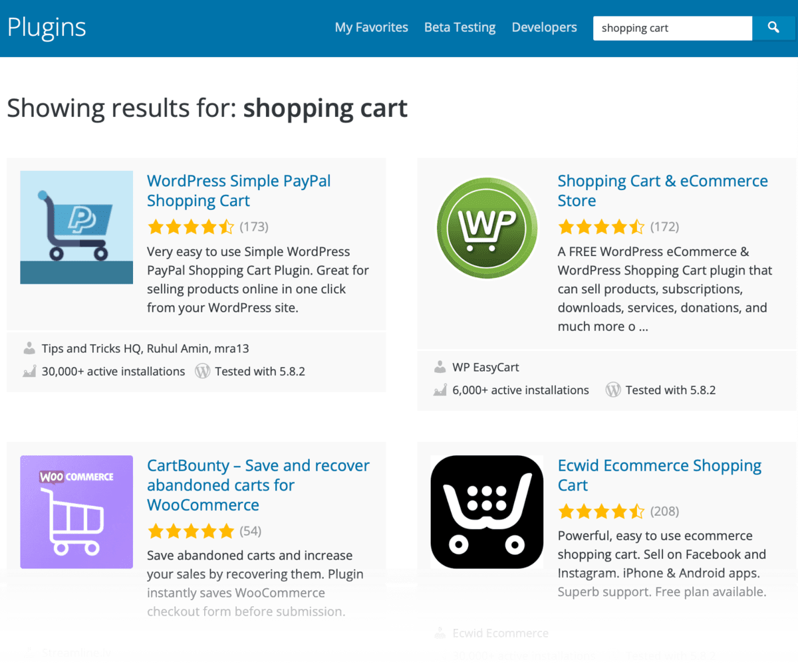The image size is (798, 672).
Task: Click the WordPress logo beside Tested with 5.8.2
Action: (x=202, y=371)
